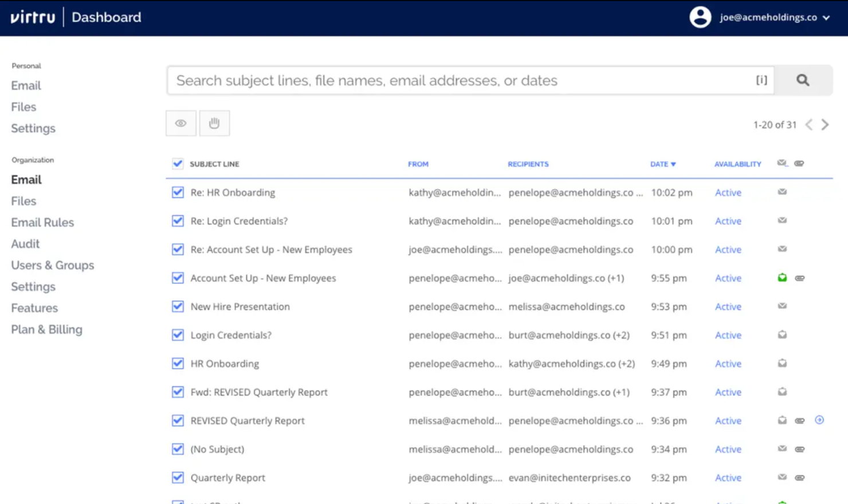This screenshot has width=848, height=504.
Task: Click the [i] search syntax icon in the search bar
Action: (x=761, y=80)
